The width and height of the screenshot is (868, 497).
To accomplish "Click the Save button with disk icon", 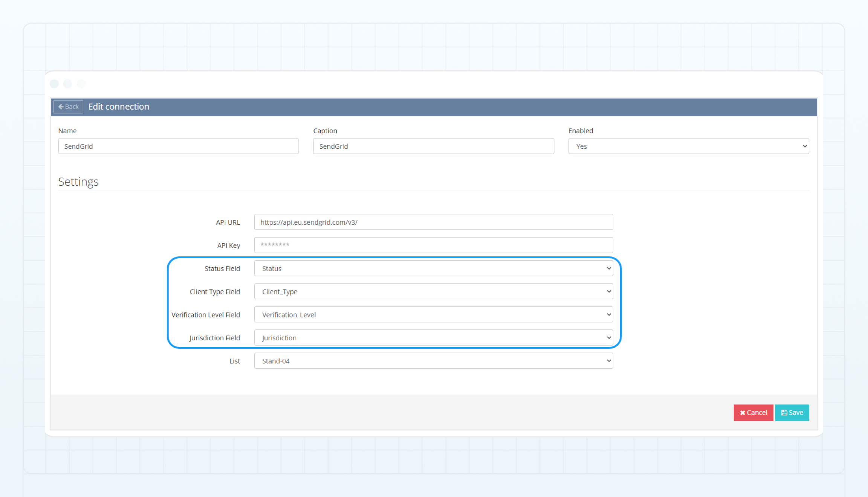I will coord(792,413).
